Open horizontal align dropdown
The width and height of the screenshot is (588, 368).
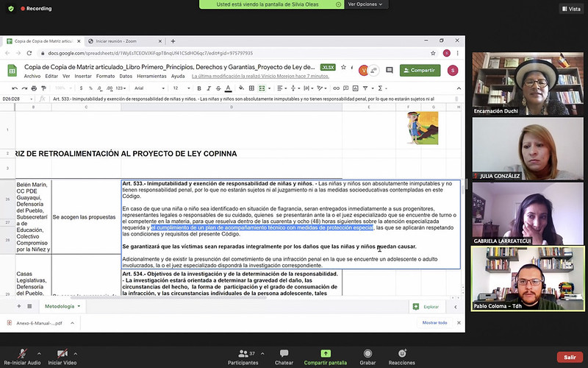coord(282,88)
